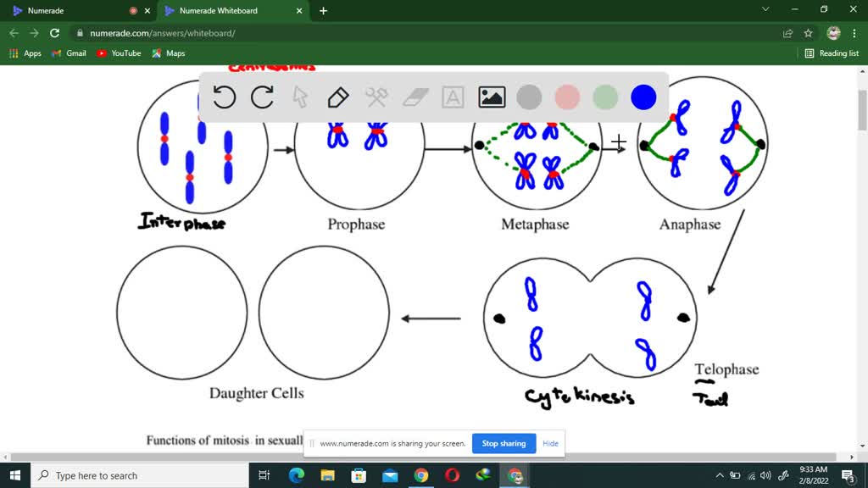Click the Redo icon on the whiteboard toolbar
This screenshot has height=488, width=868.
[x=262, y=97]
